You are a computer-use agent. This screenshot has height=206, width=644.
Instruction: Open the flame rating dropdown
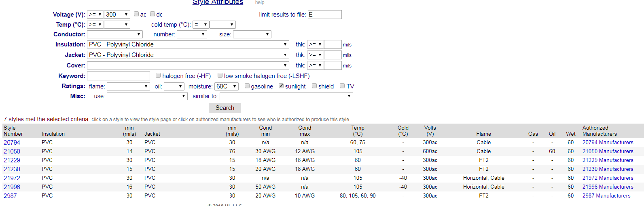128,86
